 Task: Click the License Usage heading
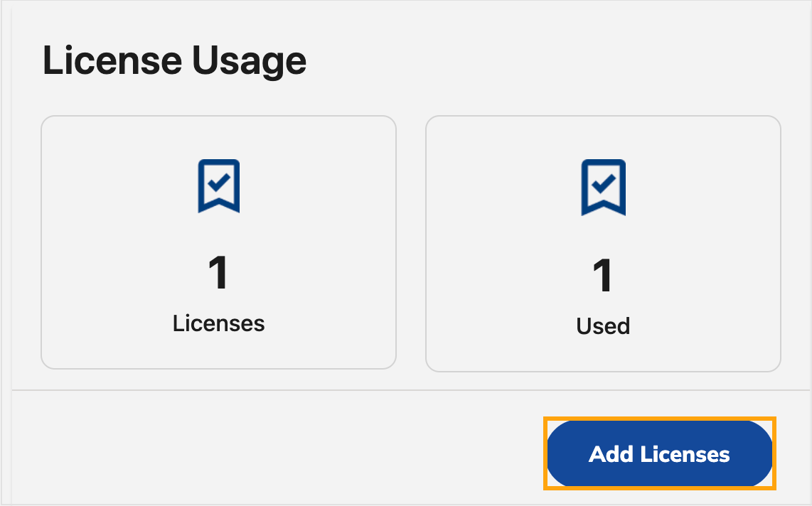(x=174, y=60)
